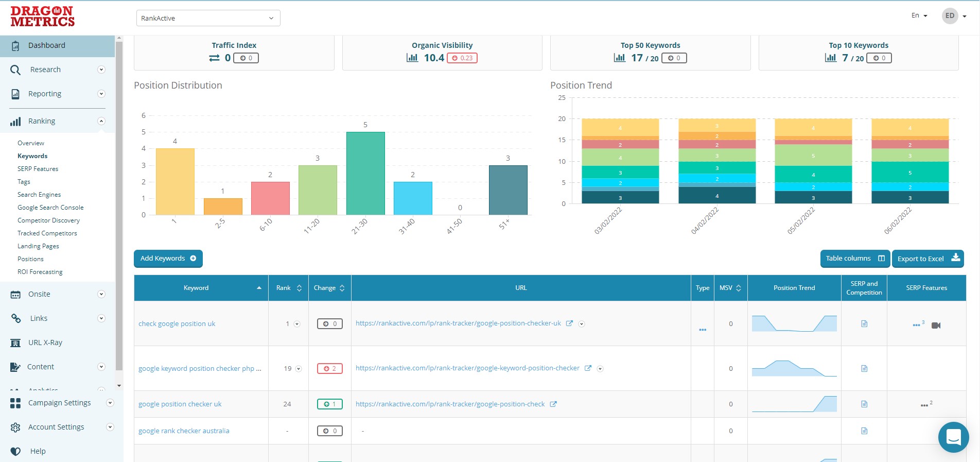Open the chat support bubble
980x462 pixels.
coord(953,437)
